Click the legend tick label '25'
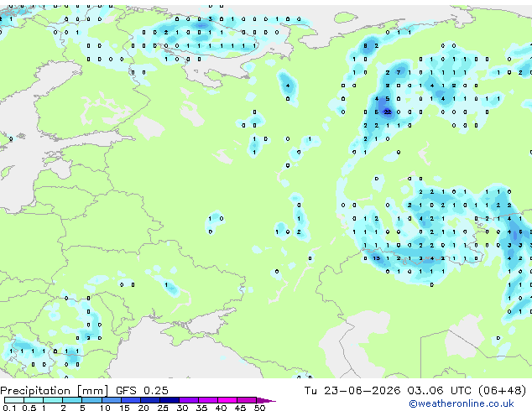This screenshot has width=532, height=411. pos(163,408)
